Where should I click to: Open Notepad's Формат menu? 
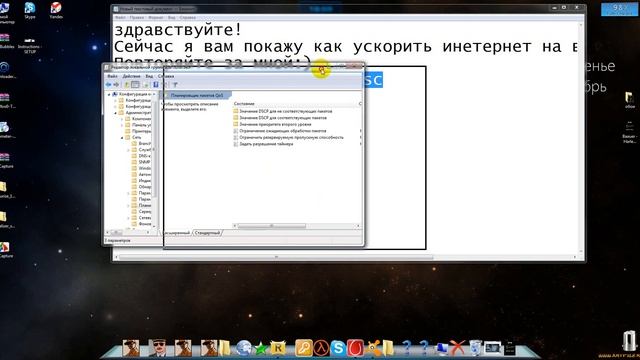coord(156,18)
